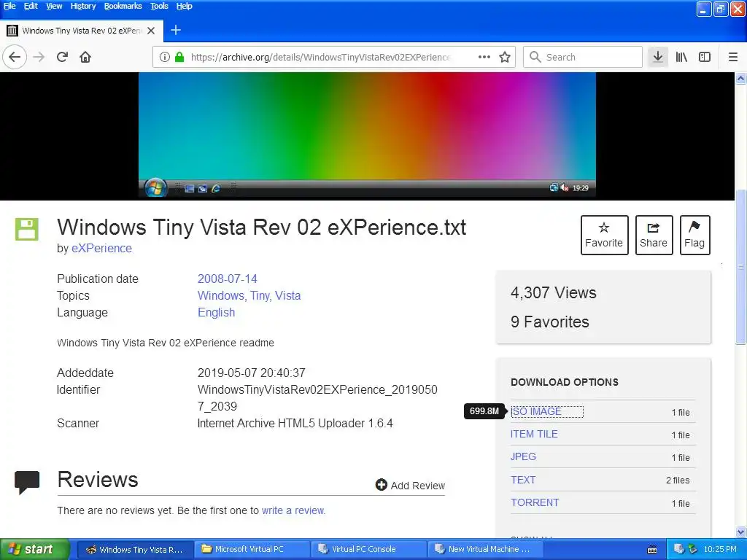Click the 4,307 Views text
This screenshot has height=560, width=747.
553,293
